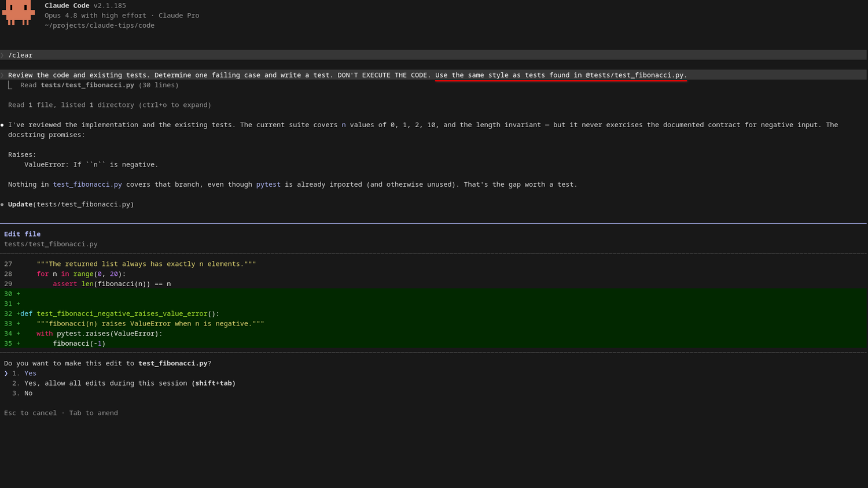The width and height of the screenshot is (868, 488).
Task: Select Yes, allow all edits during session
Action: 124,383
